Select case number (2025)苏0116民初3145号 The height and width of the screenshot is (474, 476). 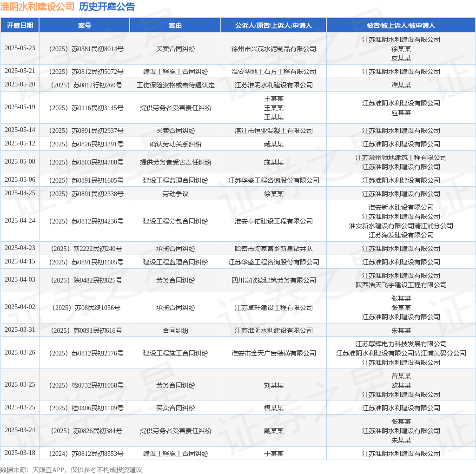click(86, 108)
